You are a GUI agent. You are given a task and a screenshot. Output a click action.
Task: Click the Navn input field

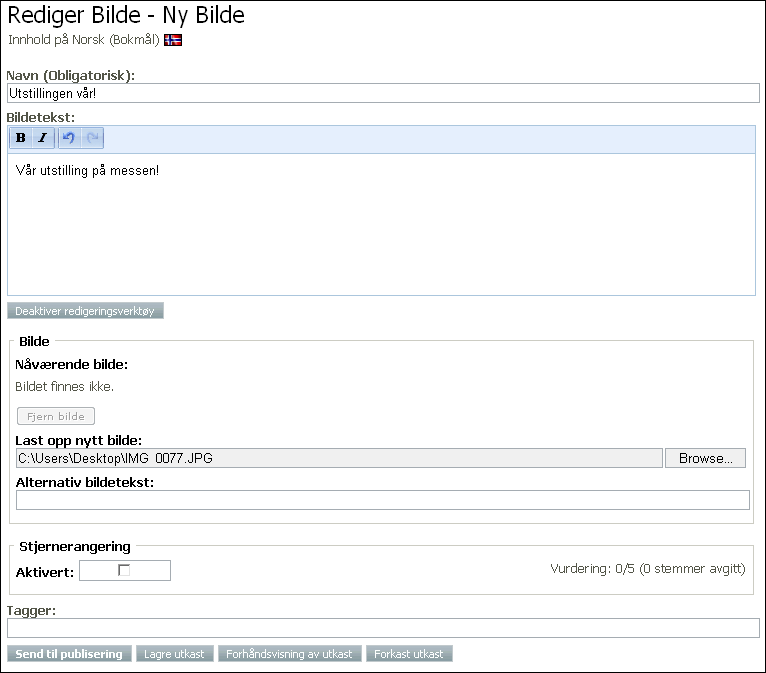[383, 93]
